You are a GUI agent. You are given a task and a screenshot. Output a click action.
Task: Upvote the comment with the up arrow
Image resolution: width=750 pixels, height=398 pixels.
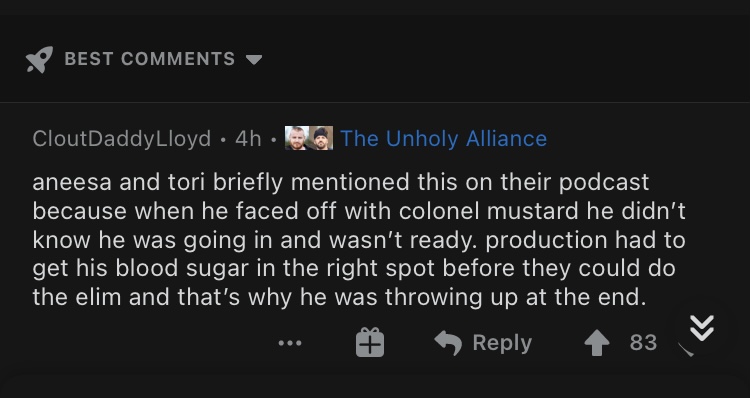[x=597, y=343]
